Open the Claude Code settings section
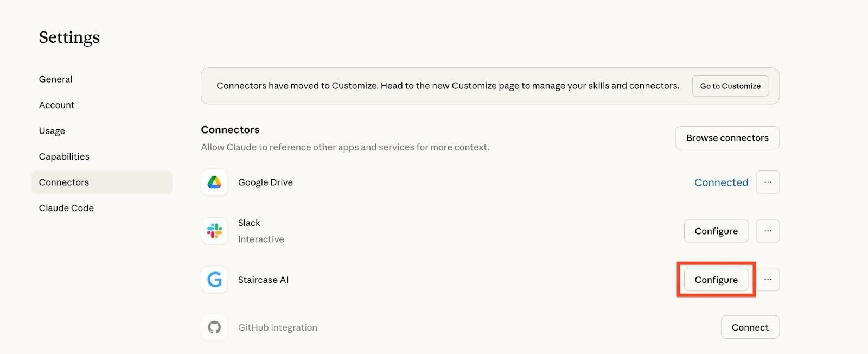Image resolution: width=868 pixels, height=354 pixels. click(x=66, y=207)
